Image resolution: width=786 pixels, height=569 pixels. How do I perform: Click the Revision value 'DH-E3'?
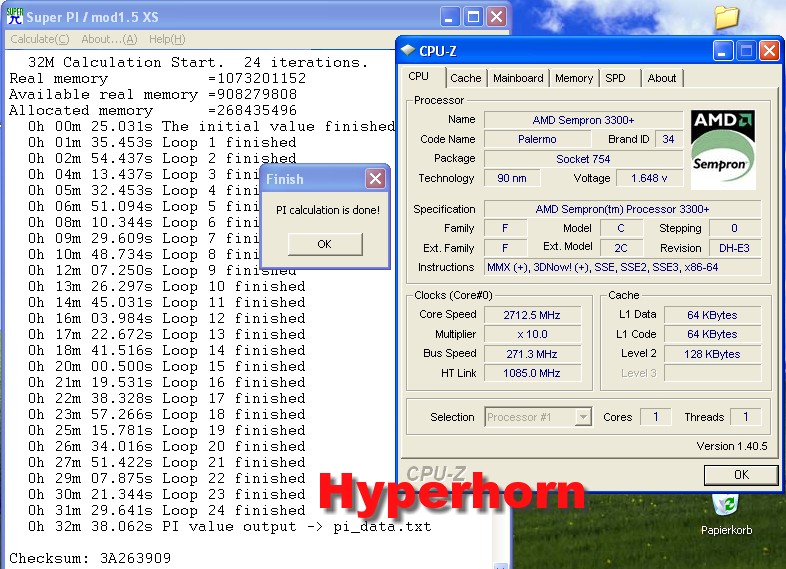click(735, 248)
